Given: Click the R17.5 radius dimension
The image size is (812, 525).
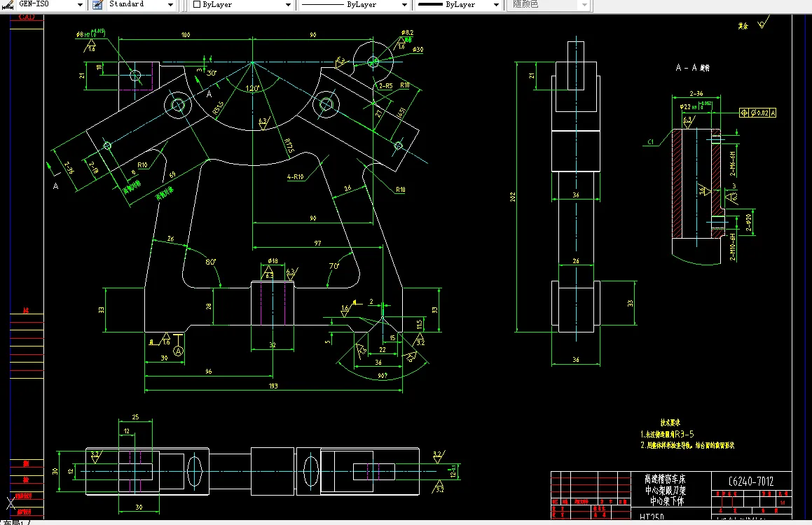Looking at the screenshot, I should click(289, 146).
